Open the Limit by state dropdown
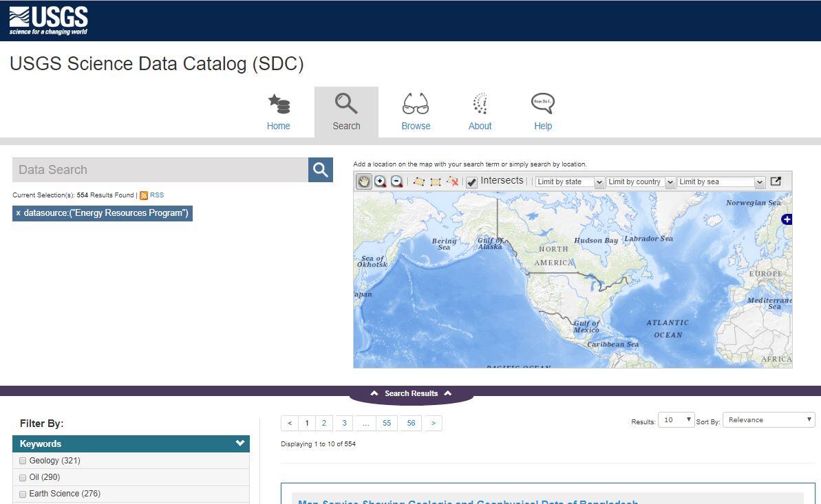This screenshot has width=821, height=504. point(570,182)
